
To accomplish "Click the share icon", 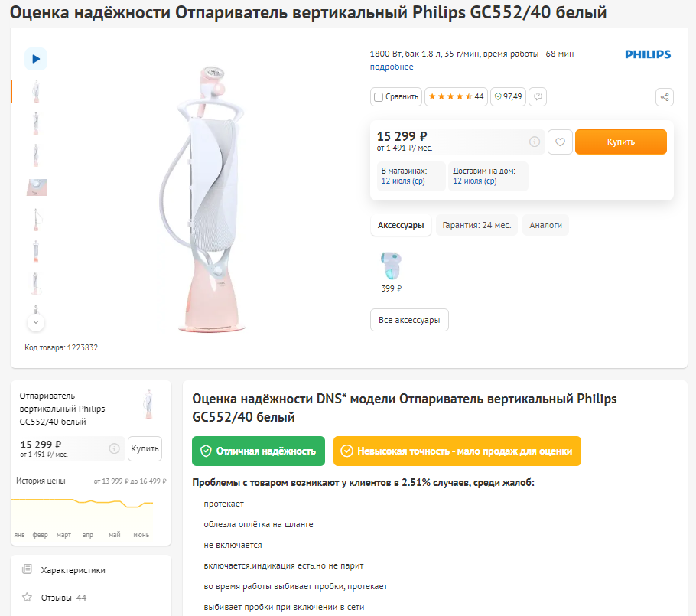I will 664,97.
